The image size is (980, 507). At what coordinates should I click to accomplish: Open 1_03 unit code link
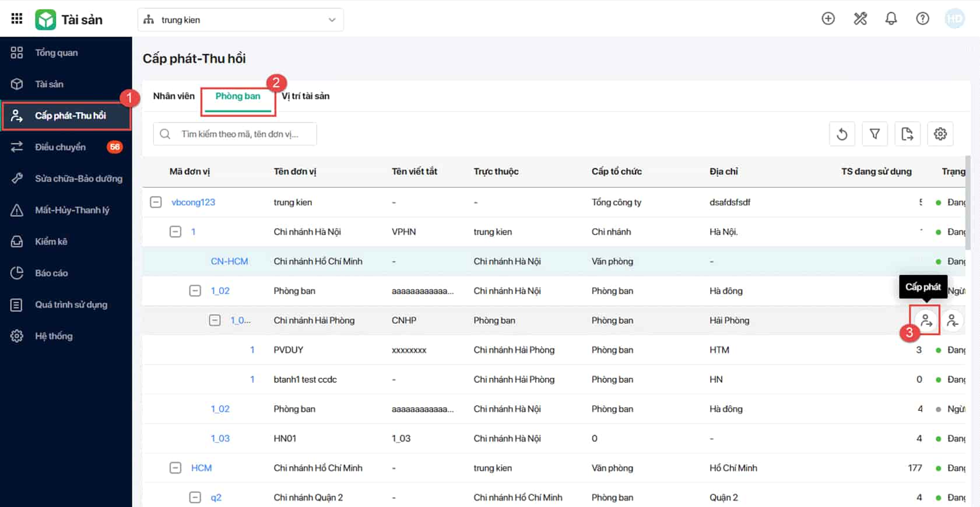coord(220,439)
